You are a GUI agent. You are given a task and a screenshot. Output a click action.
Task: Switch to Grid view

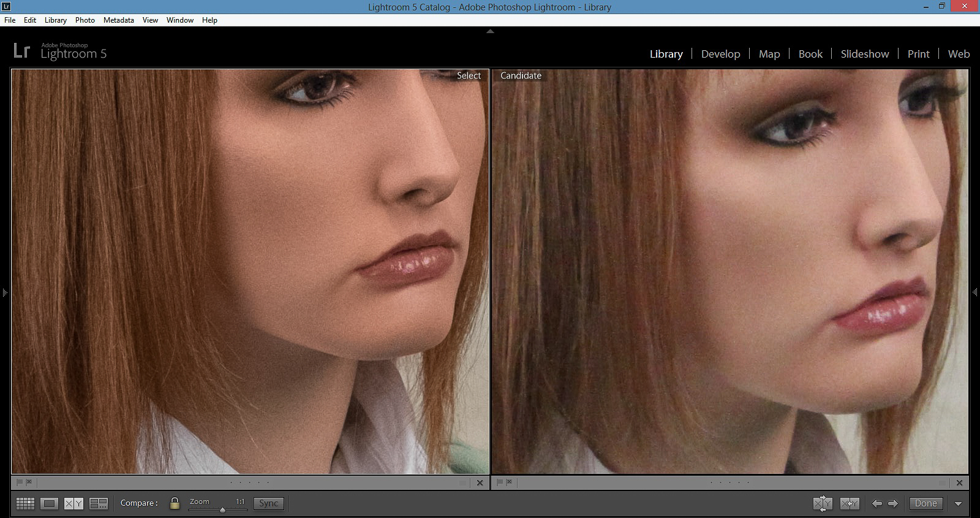(25, 503)
